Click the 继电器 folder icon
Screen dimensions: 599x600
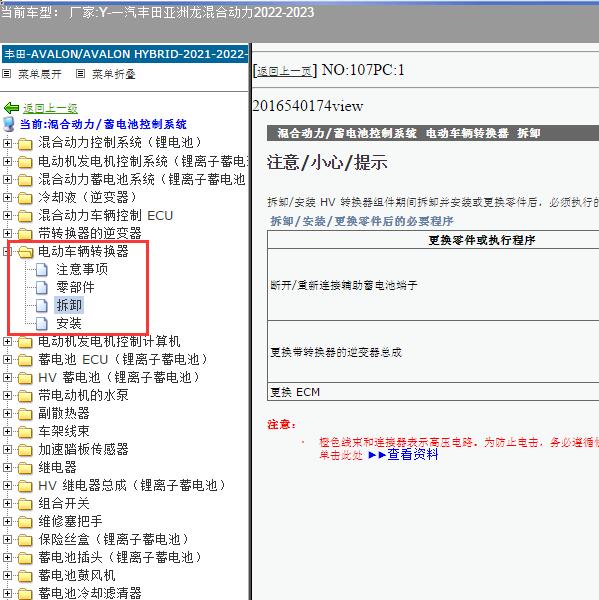[x=25, y=468]
